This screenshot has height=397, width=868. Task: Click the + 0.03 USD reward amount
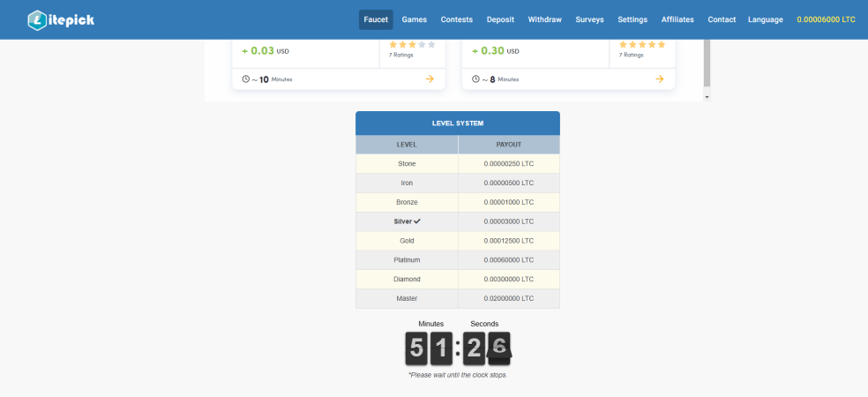pyautogui.click(x=266, y=51)
